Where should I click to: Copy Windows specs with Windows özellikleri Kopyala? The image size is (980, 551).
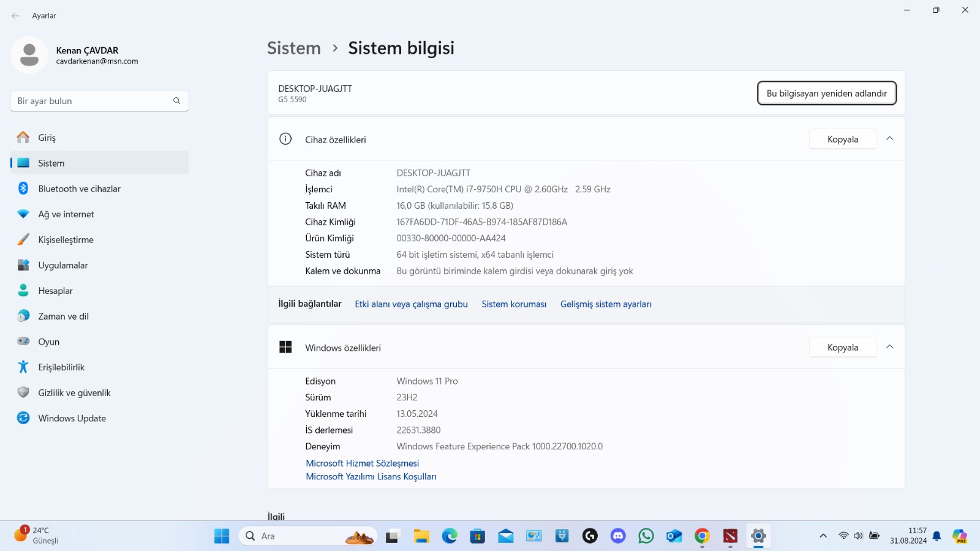click(843, 347)
